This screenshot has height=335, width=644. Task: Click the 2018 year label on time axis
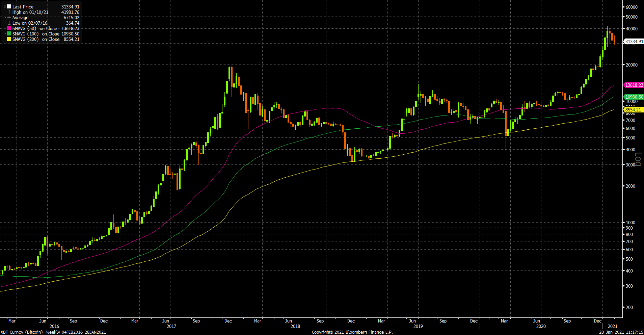295,326
